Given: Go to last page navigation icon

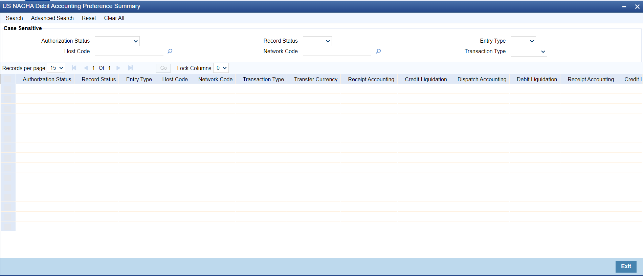Looking at the screenshot, I should (x=130, y=68).
